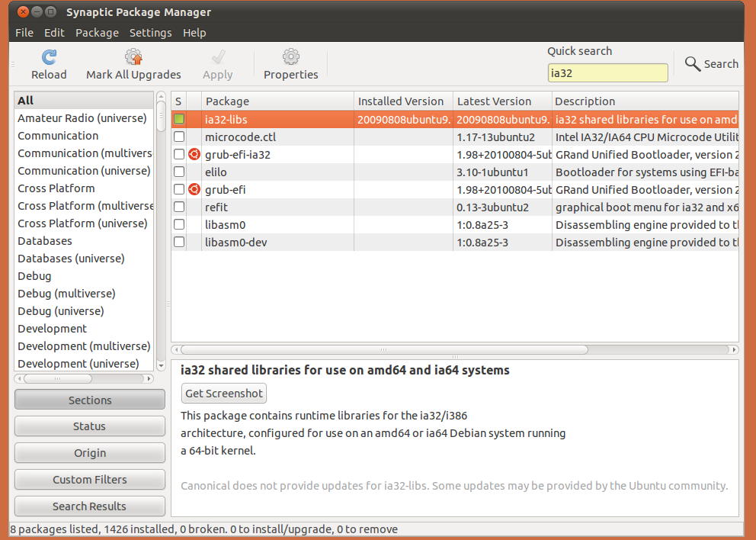Click the sections list horizontal scrollbar thumb
The height and width of the screenshot is (540, 756).
(x=58, y=379)
